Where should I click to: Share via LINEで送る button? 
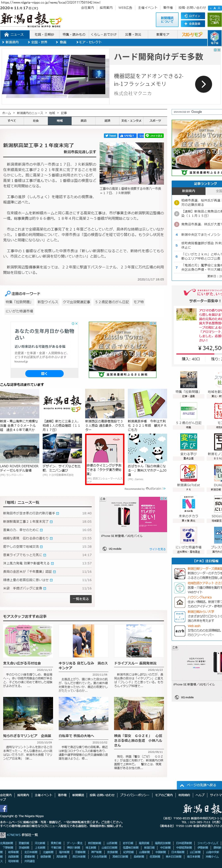[154, 136]
